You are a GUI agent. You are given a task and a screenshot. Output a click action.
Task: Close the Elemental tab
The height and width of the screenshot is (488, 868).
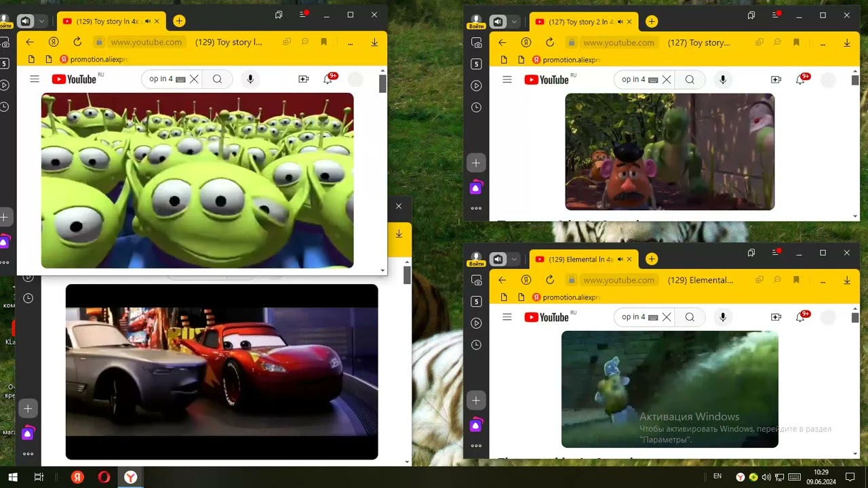pos(630,259)
